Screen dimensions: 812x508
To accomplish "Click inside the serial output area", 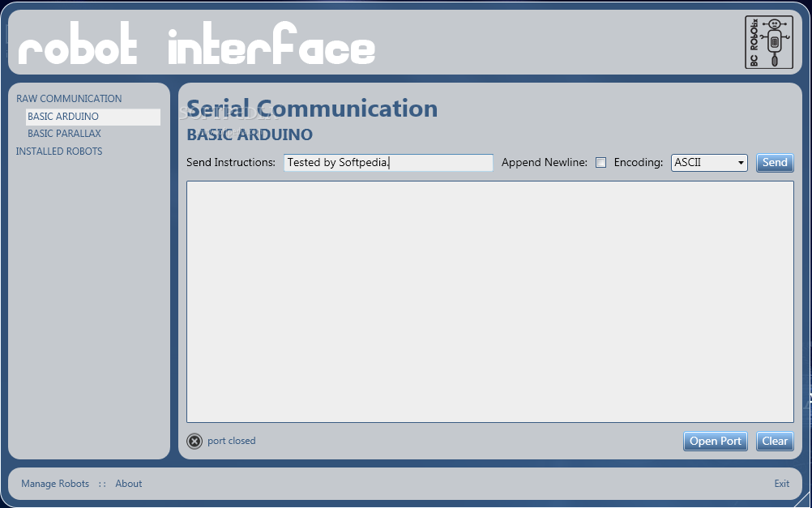I will point(489,301).
